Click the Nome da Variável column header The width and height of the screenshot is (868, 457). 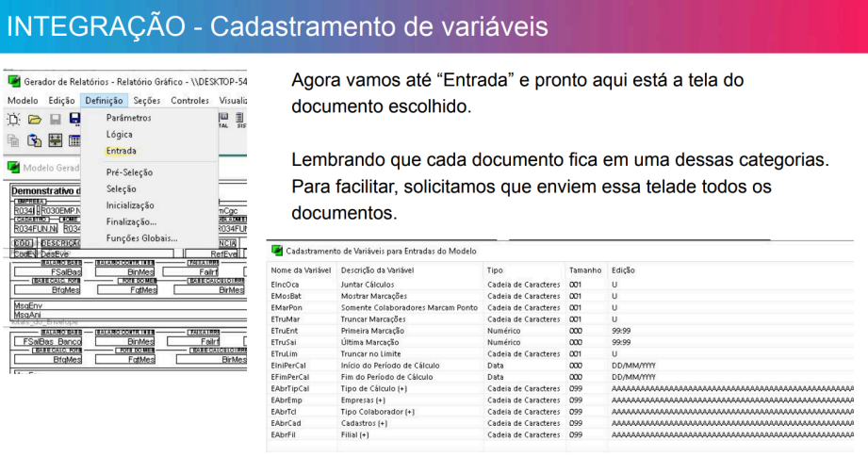[x=301, y=269]
